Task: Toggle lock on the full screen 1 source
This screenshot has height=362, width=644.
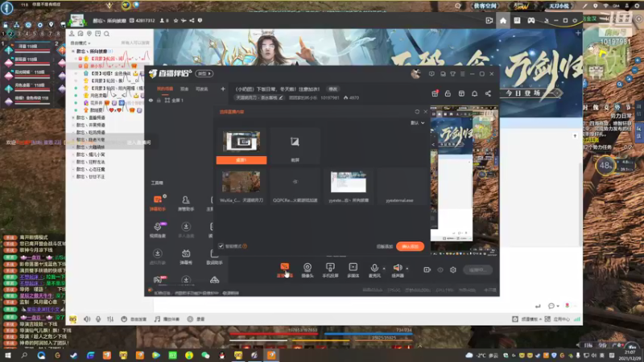Action: click(159, 100)
